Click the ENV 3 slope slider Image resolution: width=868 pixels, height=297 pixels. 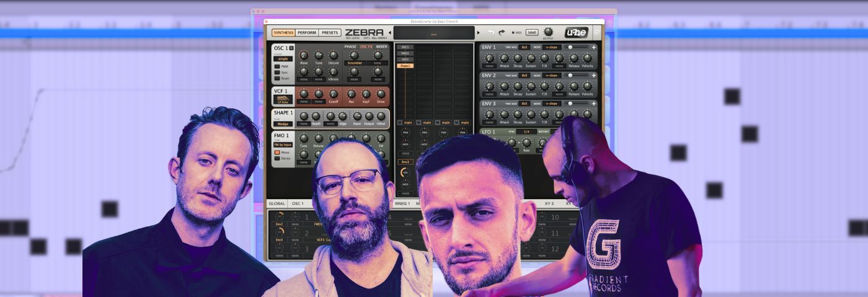tap(577, 104)
